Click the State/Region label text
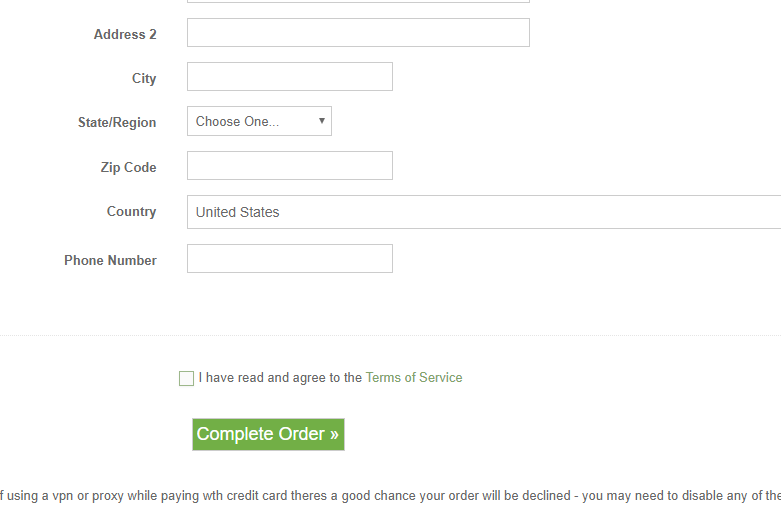781x509 pixels. coord(117,123)
